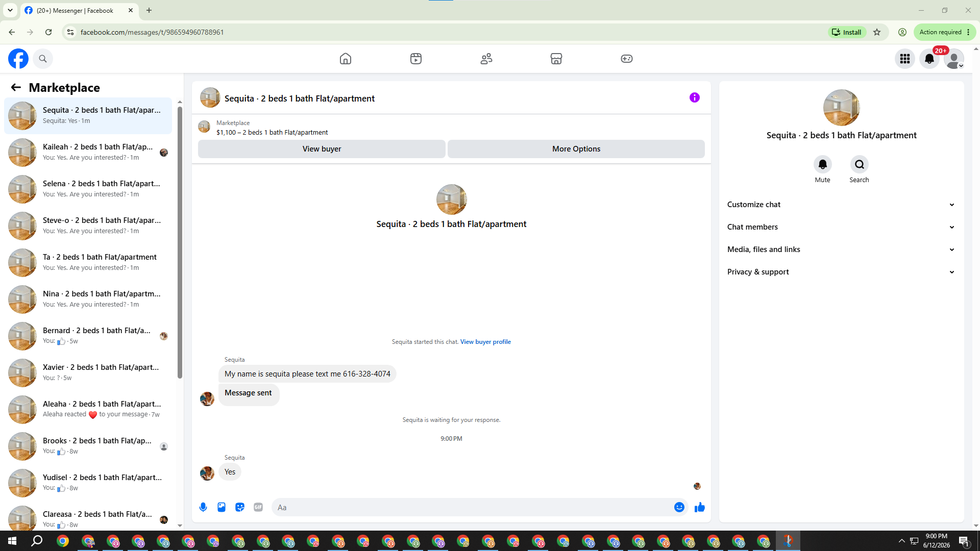Screen dimensions: 980x551
Task: Toggle the purple conversation information icon
Action: click(x=695, y=97)
